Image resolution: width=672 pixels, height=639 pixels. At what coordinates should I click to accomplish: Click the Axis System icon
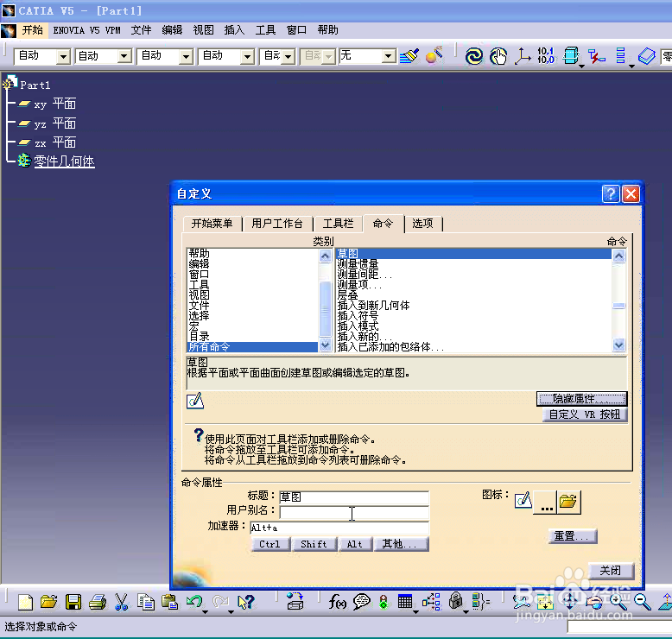[522, 56]
